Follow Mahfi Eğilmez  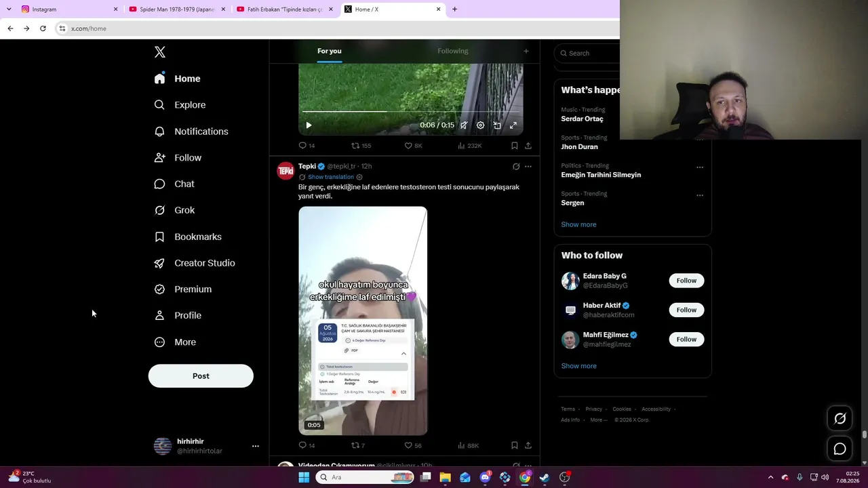(686, 339)
